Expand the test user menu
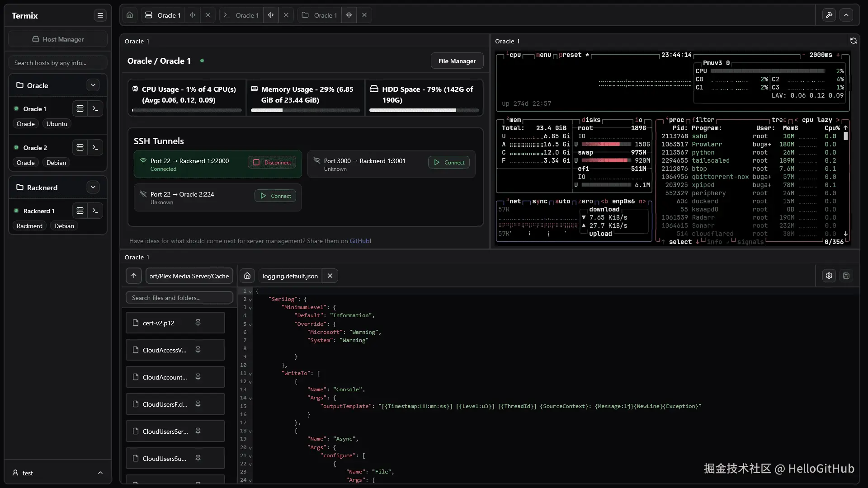 point(100,473)
